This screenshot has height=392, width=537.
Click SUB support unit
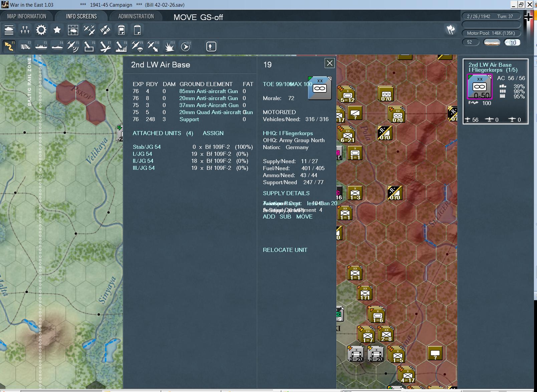(x=285, y=217)
